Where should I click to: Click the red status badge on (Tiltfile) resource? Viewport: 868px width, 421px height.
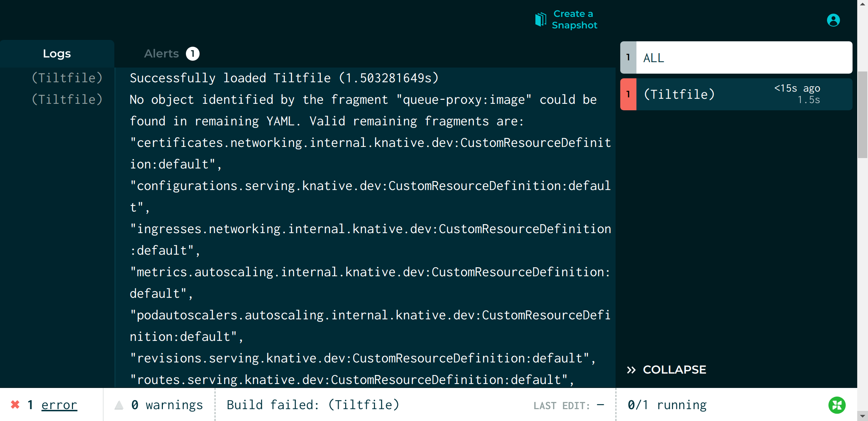tap(628, 94)
